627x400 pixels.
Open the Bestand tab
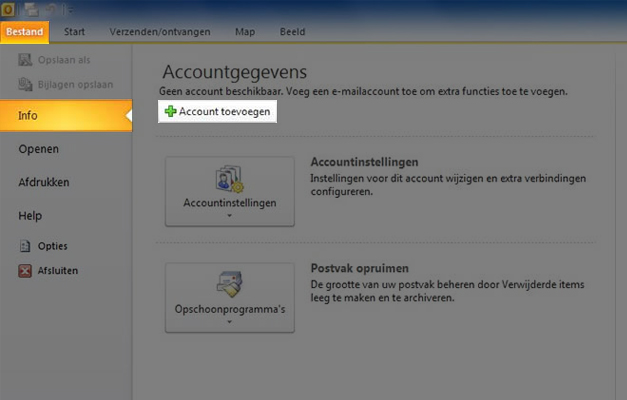[24, 32]
